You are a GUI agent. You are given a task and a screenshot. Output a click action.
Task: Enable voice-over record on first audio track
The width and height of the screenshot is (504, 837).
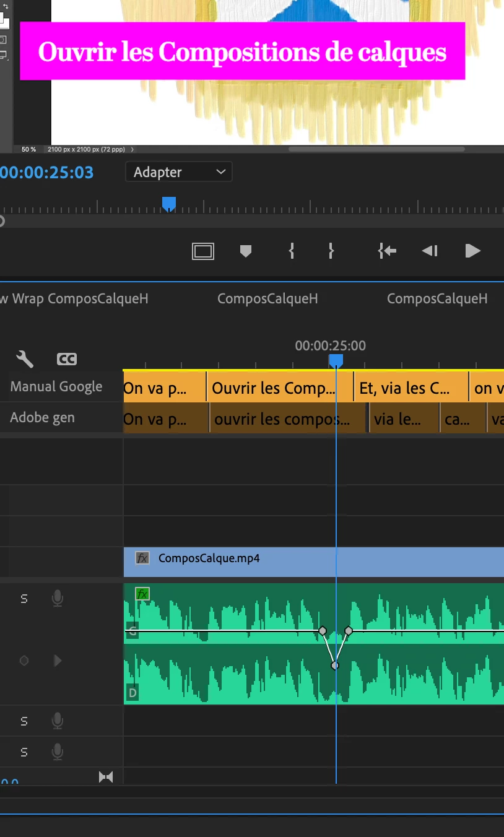click(57, 598)
